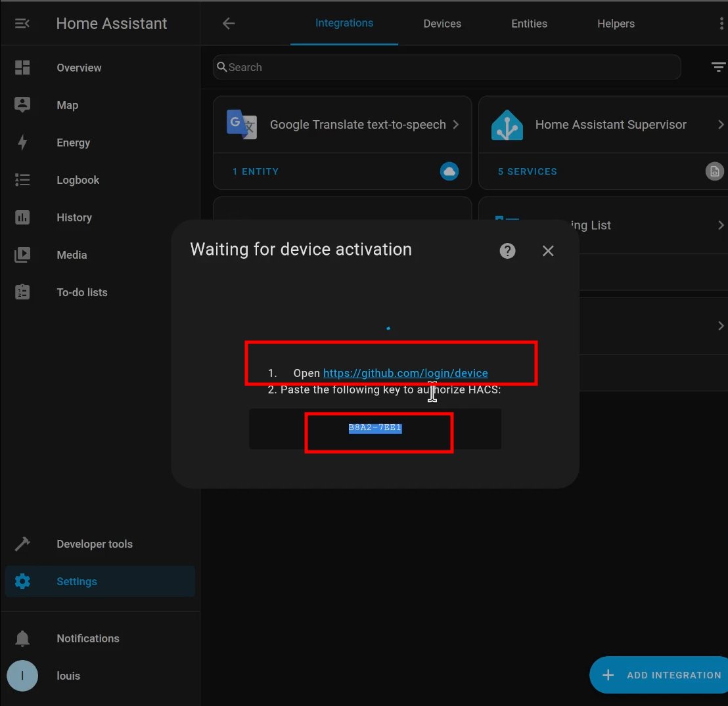728x706 pixels.
Task: Click the Home Assistant title
Action: tap(112, 23)
